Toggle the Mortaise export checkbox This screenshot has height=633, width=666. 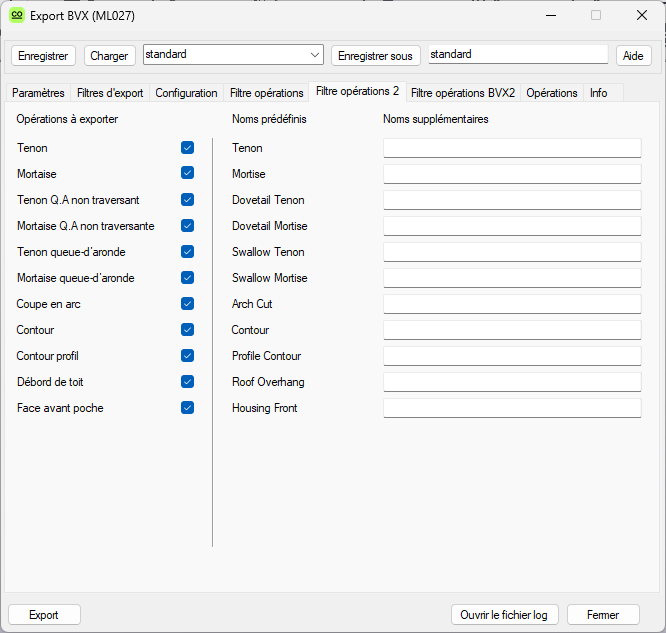point(187,173)
